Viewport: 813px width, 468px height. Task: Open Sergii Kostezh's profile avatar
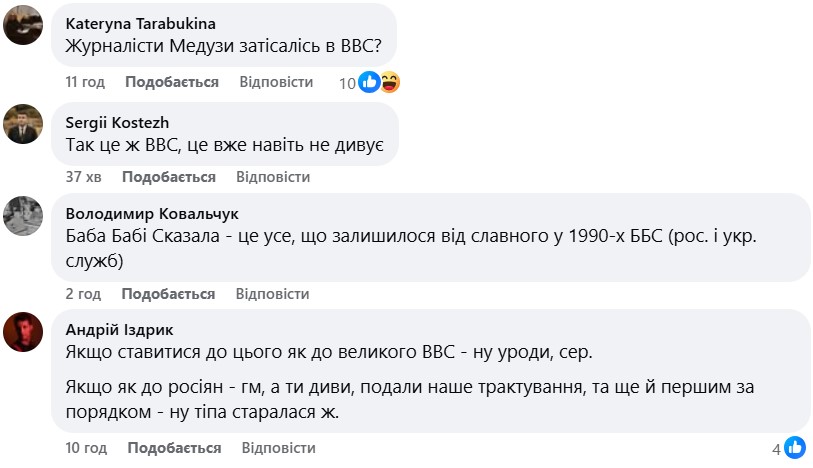point(23,124)
